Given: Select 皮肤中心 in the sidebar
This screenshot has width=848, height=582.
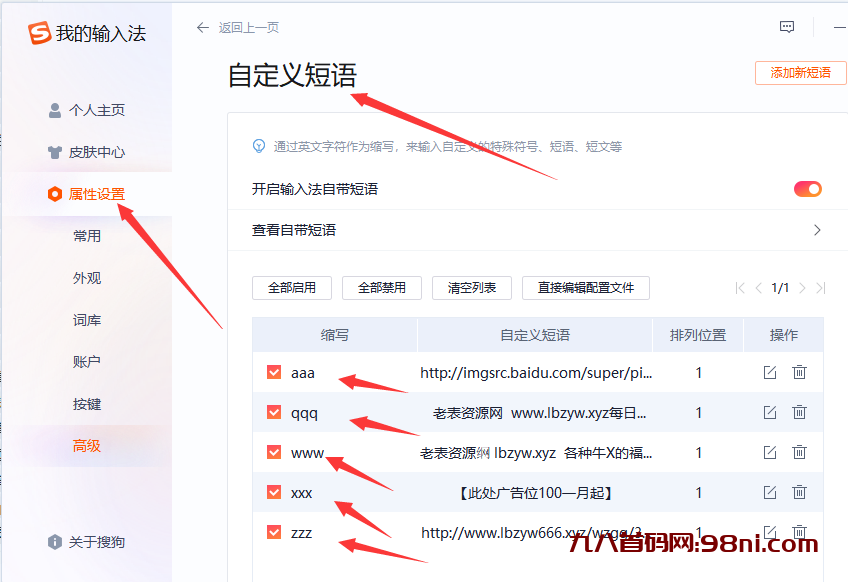Looking at the screenshot, I should coord(96,152).
